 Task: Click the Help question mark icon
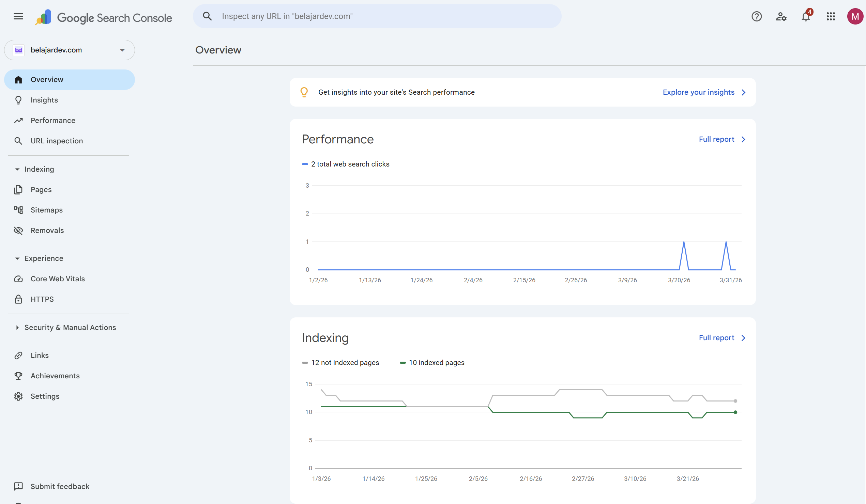(x=756, y=16)
